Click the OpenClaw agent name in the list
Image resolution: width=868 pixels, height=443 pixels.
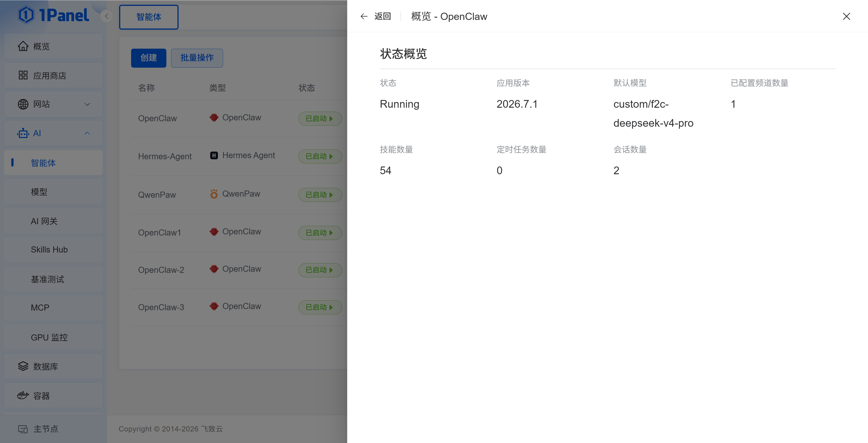[x=157, y=118]
